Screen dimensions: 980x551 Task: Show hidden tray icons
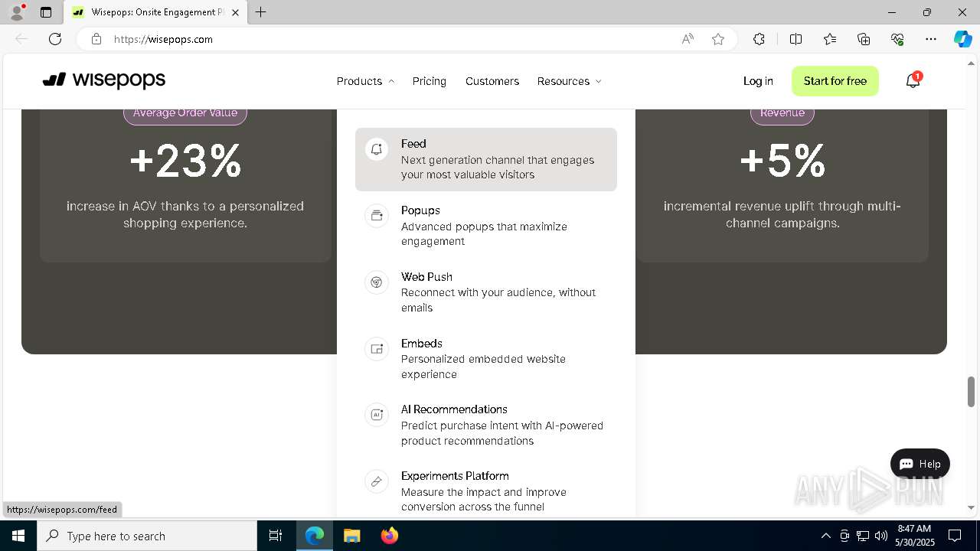pos(825,536)
